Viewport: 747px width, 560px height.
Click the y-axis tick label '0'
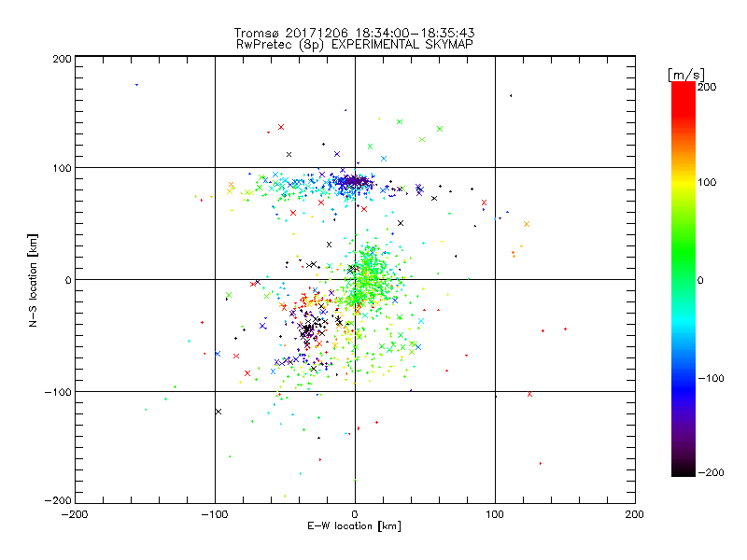click(68, 281)
